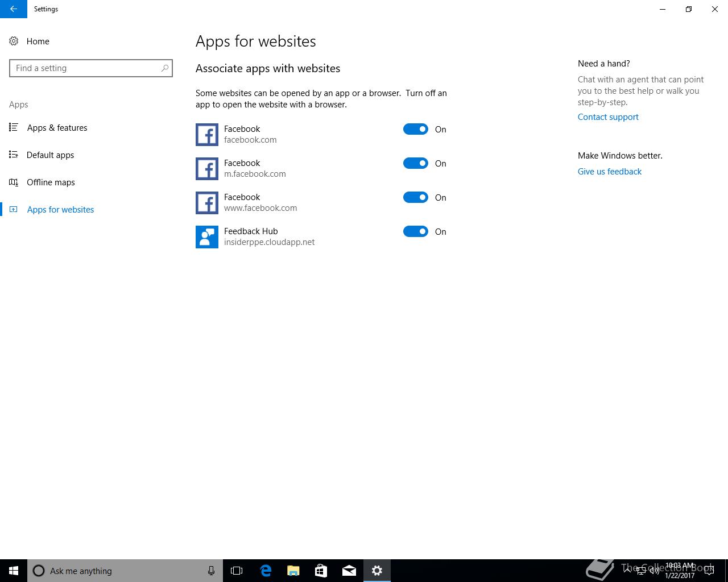Click the Feedback Hub app name
This screenshot has height=582, width=728.
[x=251, y=231]
